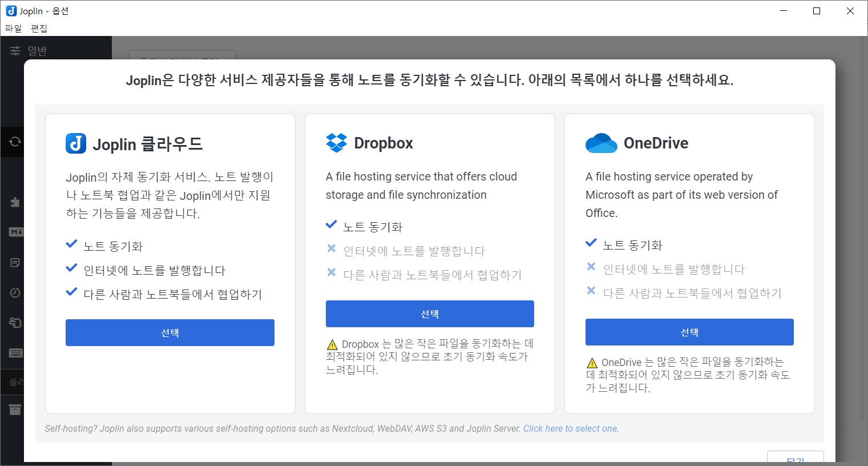Viewport: 868px width, 466px height.
Task: Choose 선택 under OneDrive
Action: [689, 332]
